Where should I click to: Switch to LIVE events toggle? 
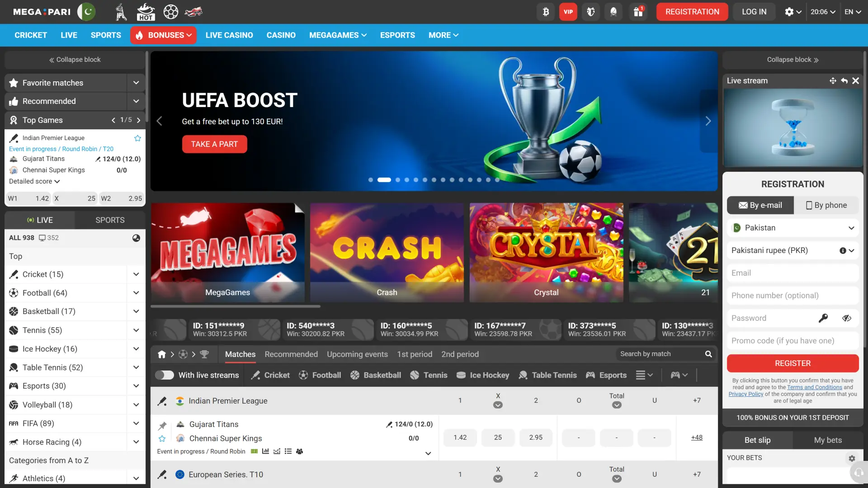click(x=40, y=220)
